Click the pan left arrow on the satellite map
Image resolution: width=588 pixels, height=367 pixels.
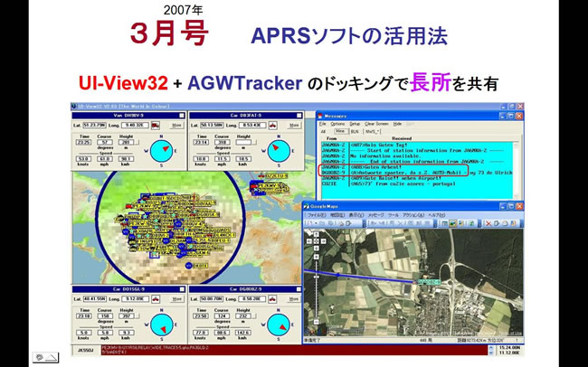309,241
